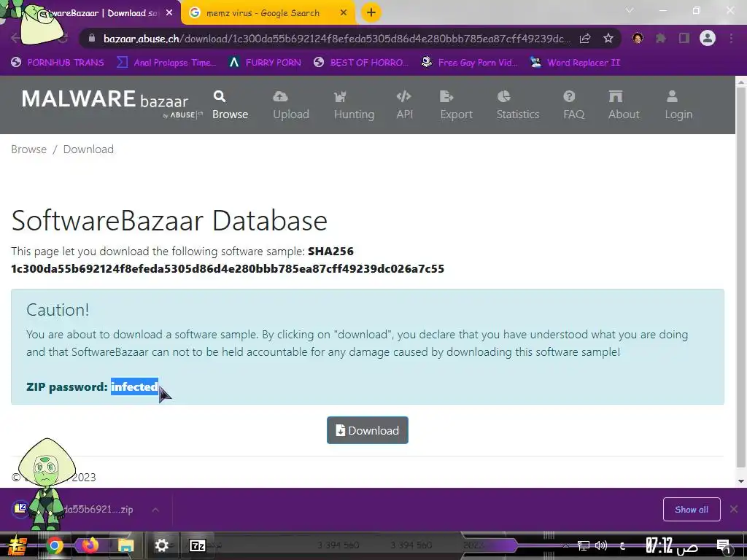
Task: Click the network icon in system tray
Action: click(x=583, y=545)
